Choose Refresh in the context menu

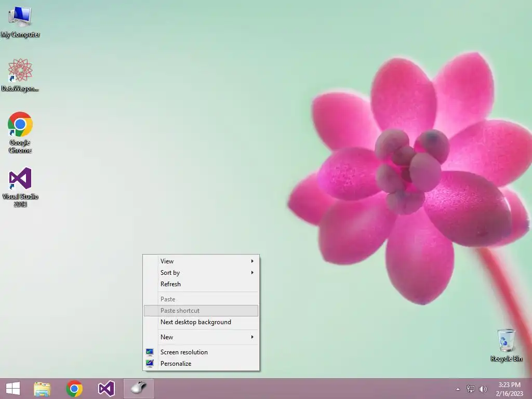(x=201, y=284)
